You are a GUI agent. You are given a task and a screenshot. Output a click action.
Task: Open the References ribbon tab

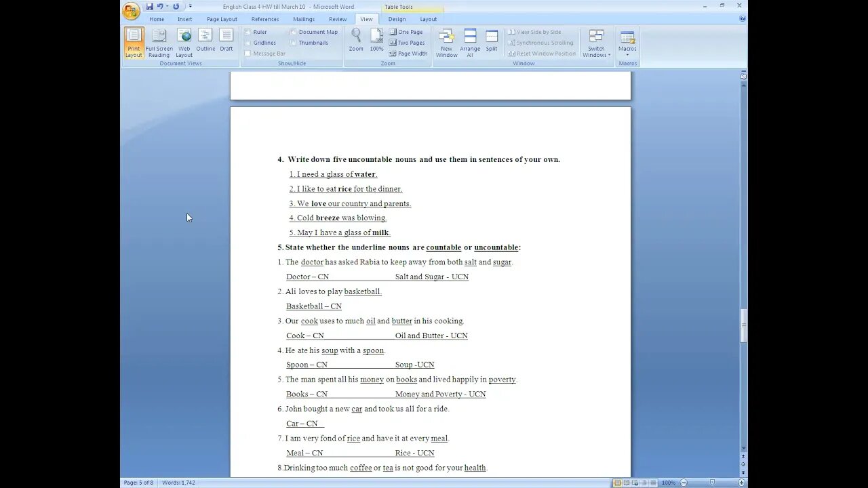(265, 19)
